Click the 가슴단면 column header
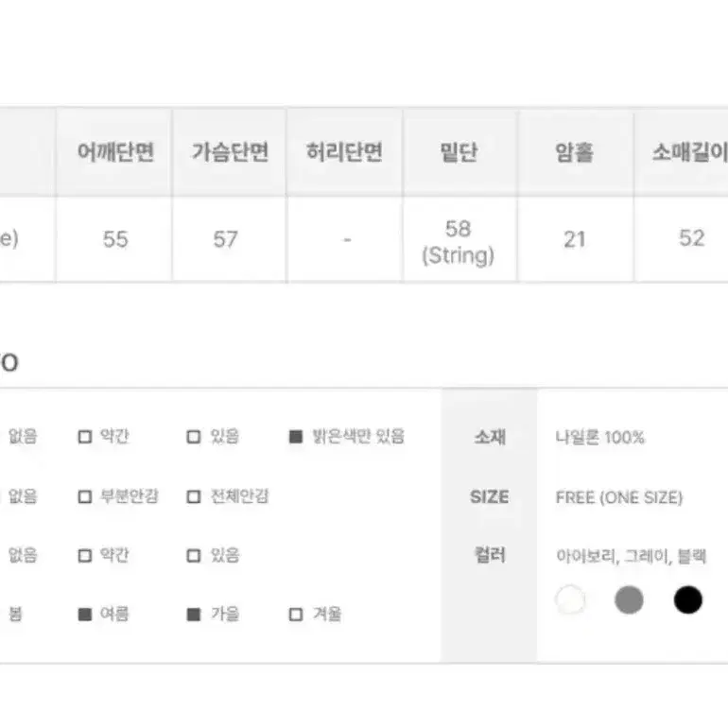The height and width of the screenshot is (728, 728). [230, 152]
